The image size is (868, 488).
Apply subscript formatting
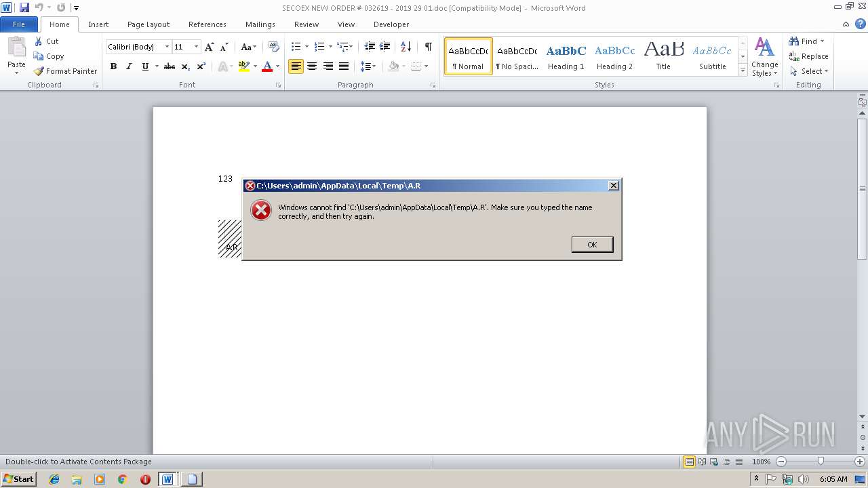point(186,66)
